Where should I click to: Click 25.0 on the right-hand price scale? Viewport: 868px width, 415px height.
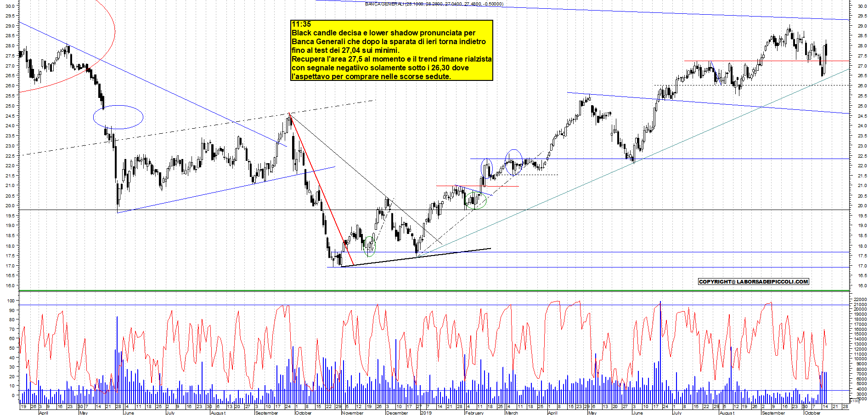tap(862, 106)
